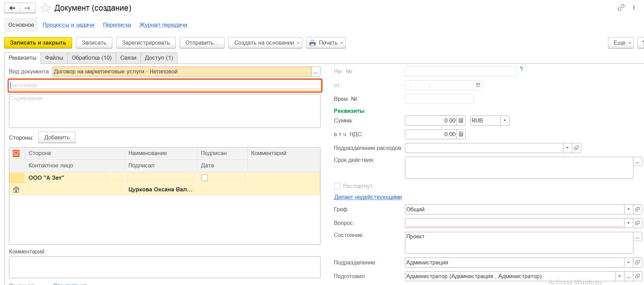
Task: Expand the Создать на основании menu
Action: coord(265,43)
